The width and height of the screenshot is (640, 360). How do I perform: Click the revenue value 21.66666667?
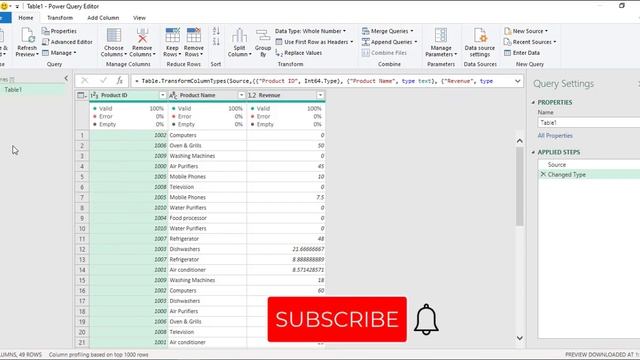[308, 249]
